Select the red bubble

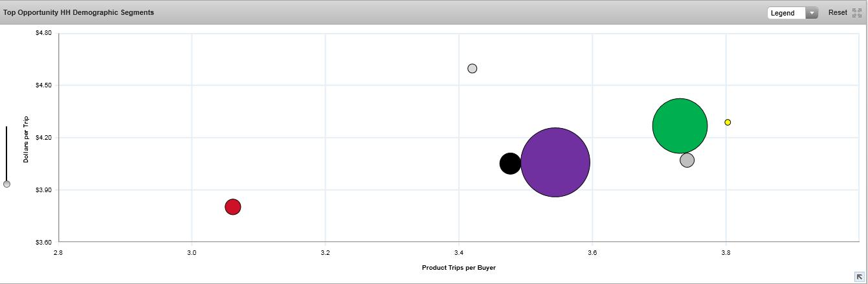click(x=233, y=207)
